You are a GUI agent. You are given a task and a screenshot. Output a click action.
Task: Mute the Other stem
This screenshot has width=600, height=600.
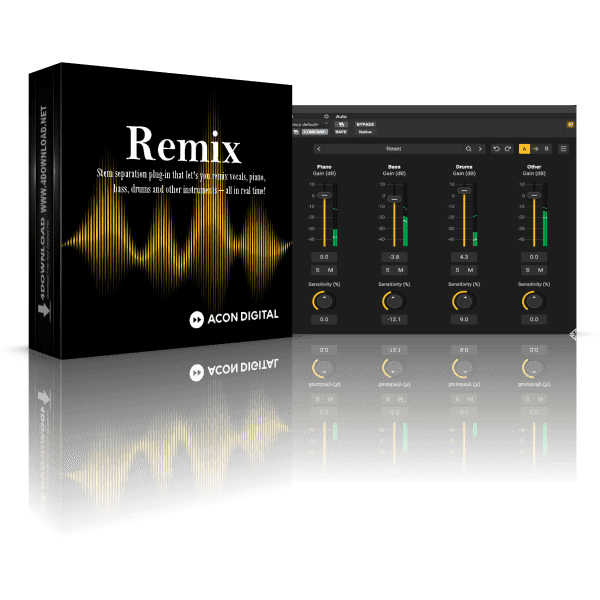[541, 270]
